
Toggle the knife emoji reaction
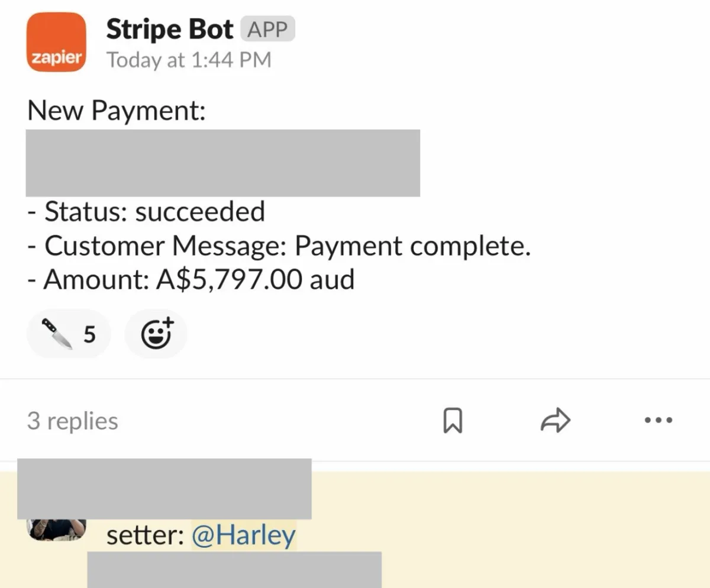coord(69,334)
